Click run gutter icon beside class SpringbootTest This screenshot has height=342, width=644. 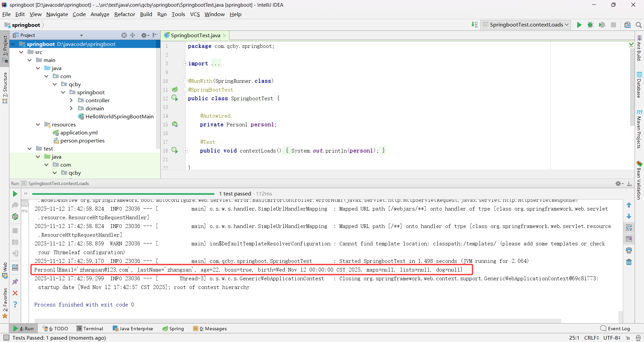[x=175, y=98]
